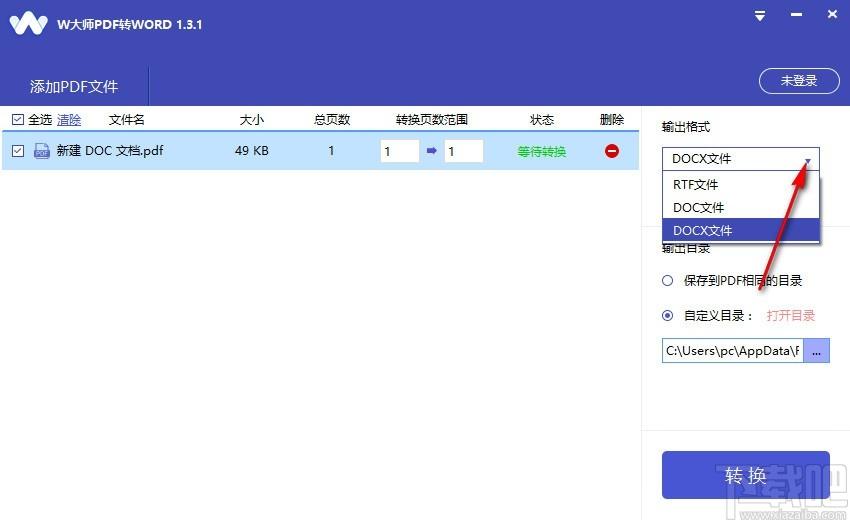
Task: Click the 清除 clear link
Action: tap(69, 120)
